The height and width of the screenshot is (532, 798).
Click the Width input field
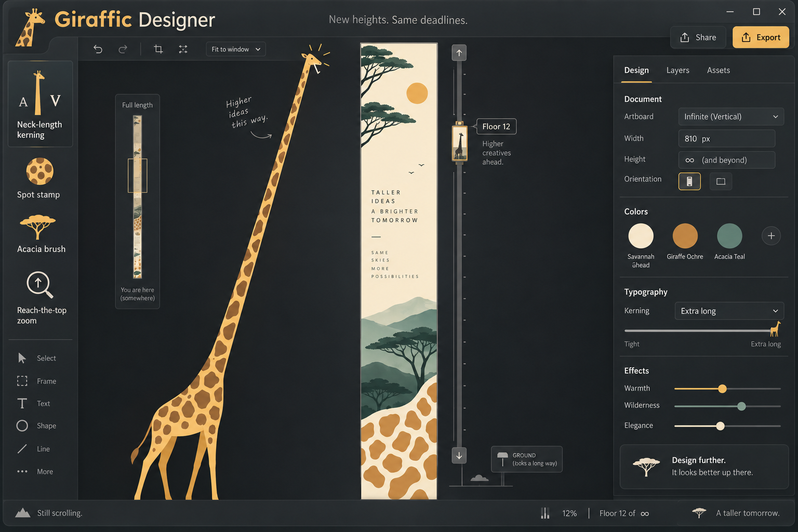727,139
